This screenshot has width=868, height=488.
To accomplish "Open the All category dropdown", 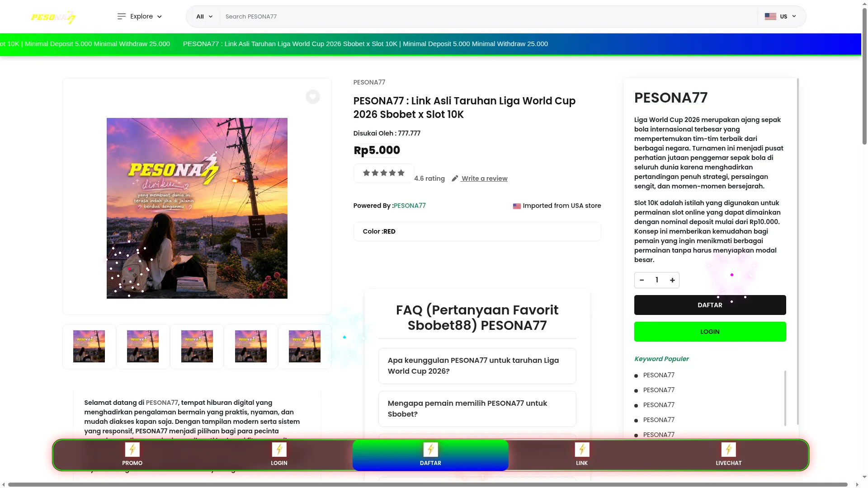I will (204, 16).
